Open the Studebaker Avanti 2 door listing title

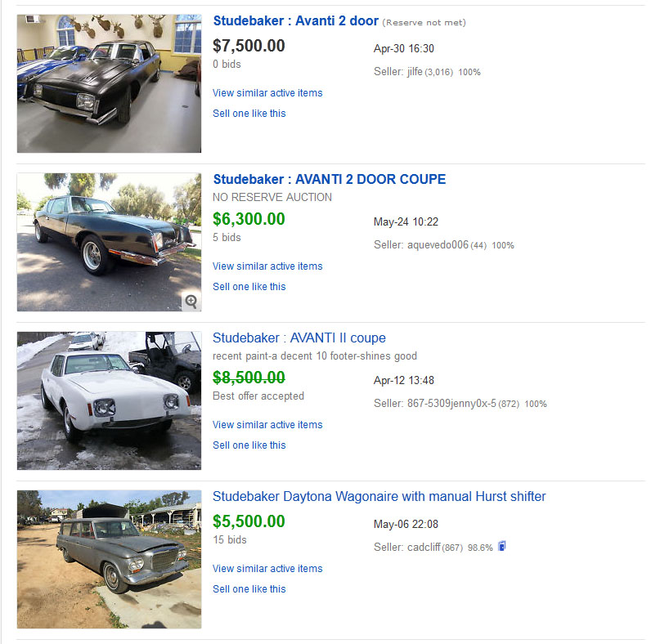click(x=295, y=21)
